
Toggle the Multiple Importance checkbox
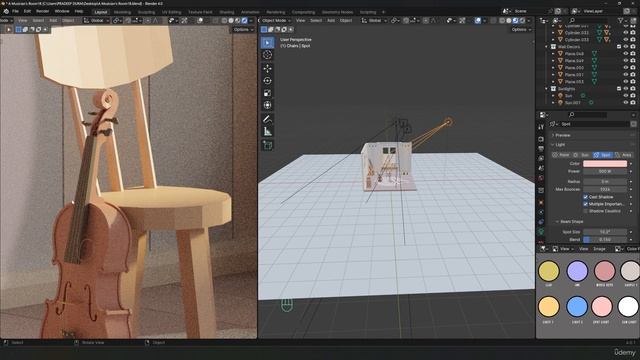point(586,204)
